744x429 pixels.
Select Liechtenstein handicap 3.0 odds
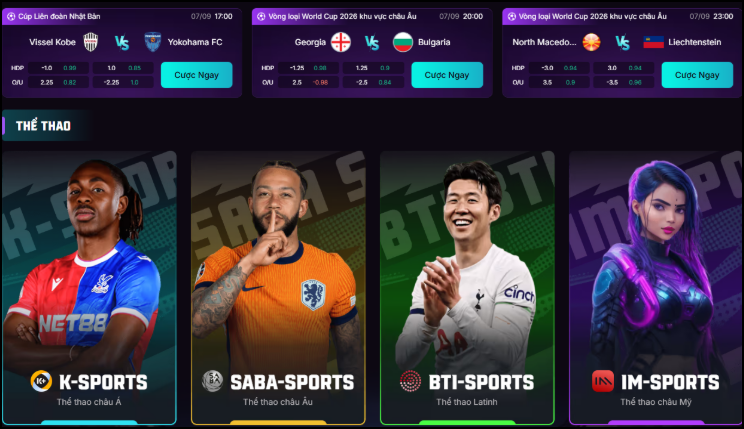click(623, 68)
